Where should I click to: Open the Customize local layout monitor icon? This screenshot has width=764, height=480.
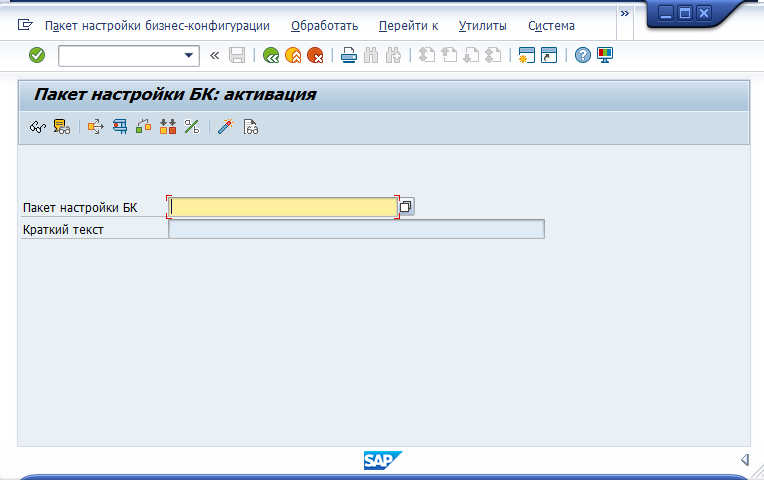pyautogui.click(x=605, y=56)
